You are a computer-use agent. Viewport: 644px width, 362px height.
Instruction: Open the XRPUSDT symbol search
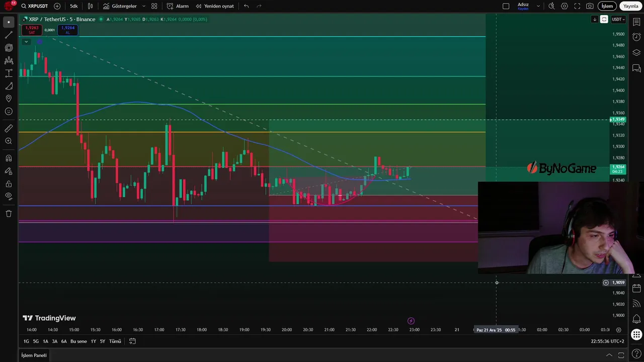(34, 6)
